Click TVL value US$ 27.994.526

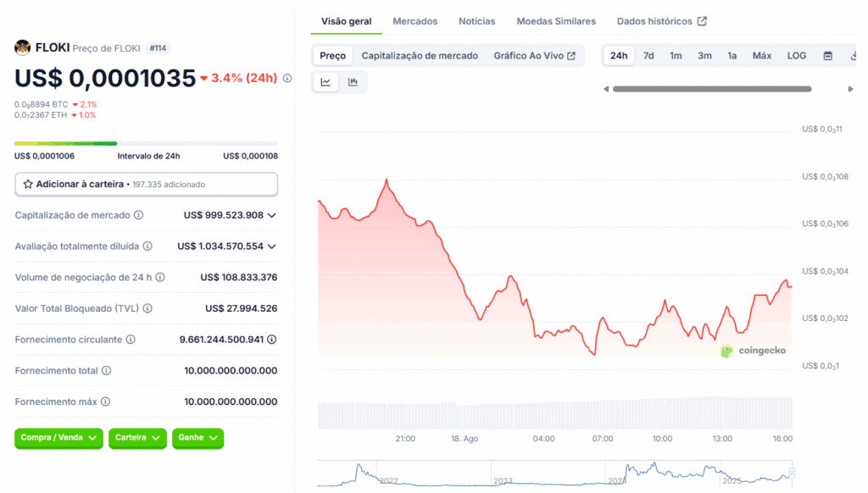[242, 308]
